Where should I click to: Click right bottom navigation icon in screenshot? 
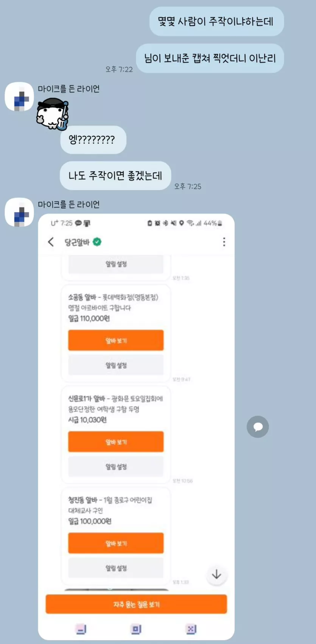pyautogui.click(x=191, y=629)
